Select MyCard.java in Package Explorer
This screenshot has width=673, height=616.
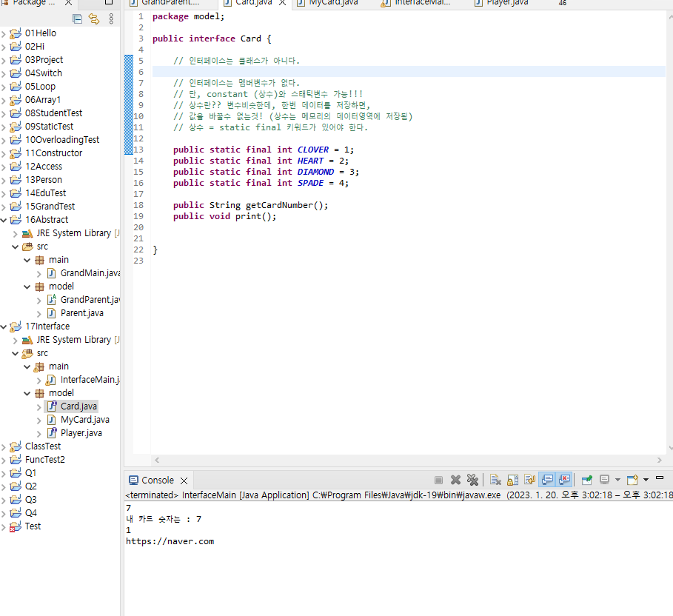coord(85,419)
